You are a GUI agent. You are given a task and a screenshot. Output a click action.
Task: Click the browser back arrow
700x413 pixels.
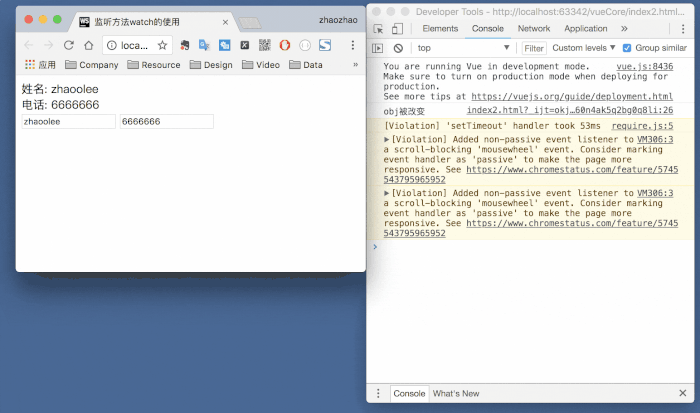click(29, 45)
